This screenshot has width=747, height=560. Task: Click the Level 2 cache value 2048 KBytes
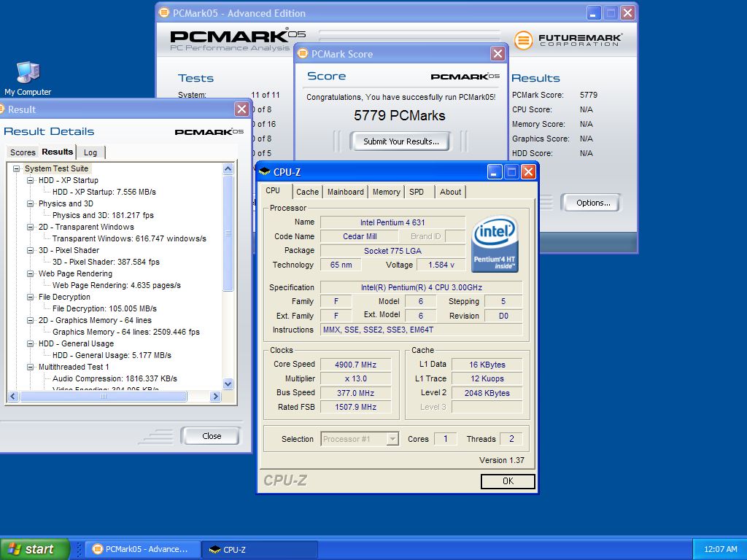coord(487,393)
